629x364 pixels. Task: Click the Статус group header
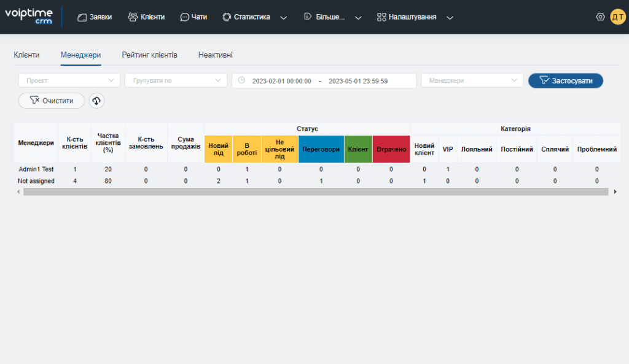pyautogui.click(x=307, y=129)
